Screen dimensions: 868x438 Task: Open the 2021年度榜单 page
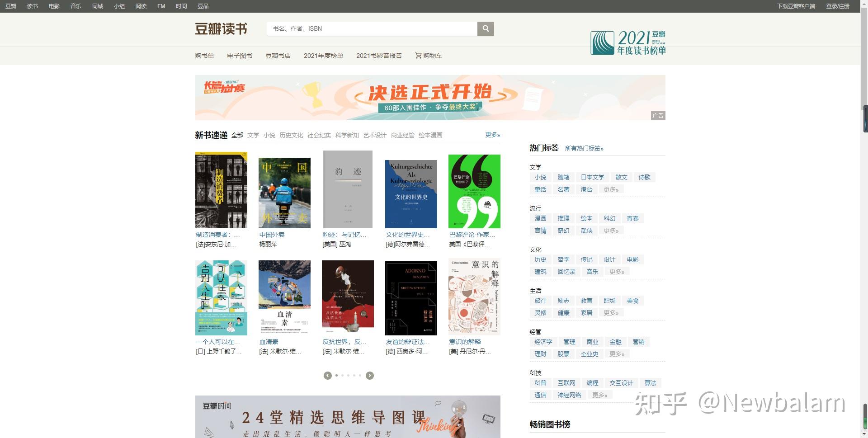324,55
